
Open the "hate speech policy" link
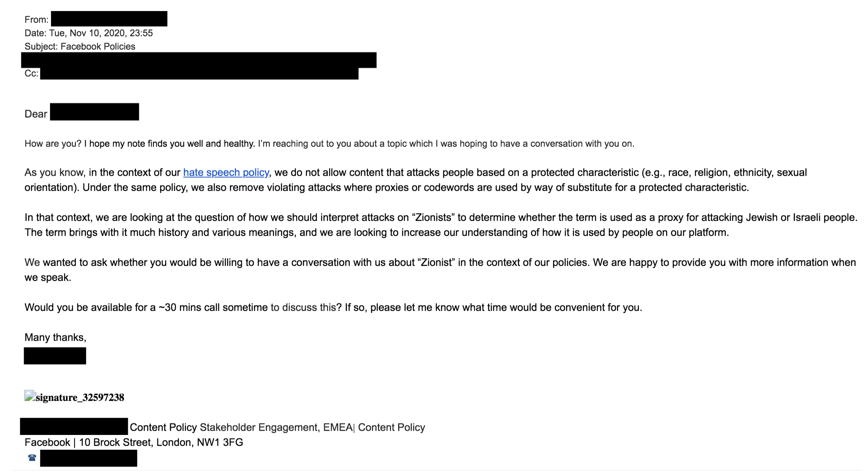(226, 172)
